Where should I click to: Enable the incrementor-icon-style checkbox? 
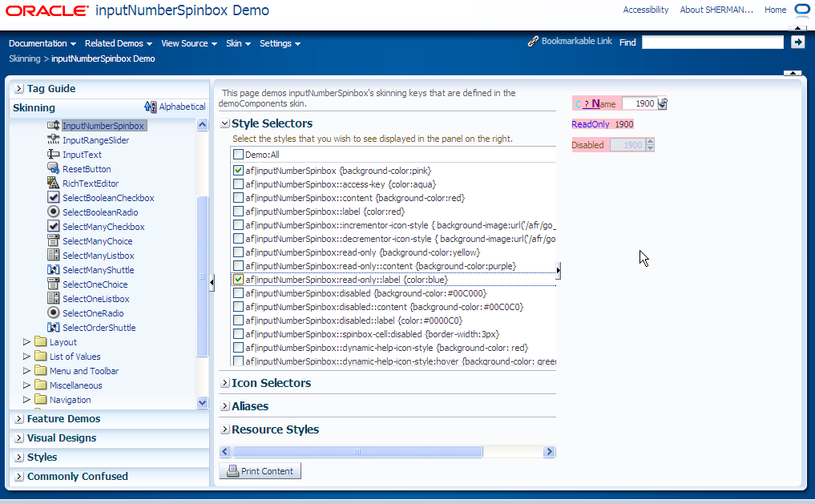[x=238, y=224]
